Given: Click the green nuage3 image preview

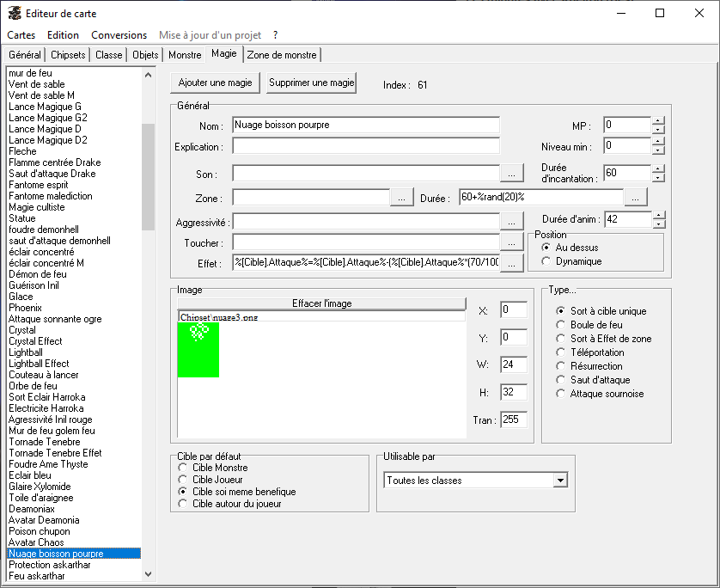Looking at the screenshot, I should click(198, 349).
